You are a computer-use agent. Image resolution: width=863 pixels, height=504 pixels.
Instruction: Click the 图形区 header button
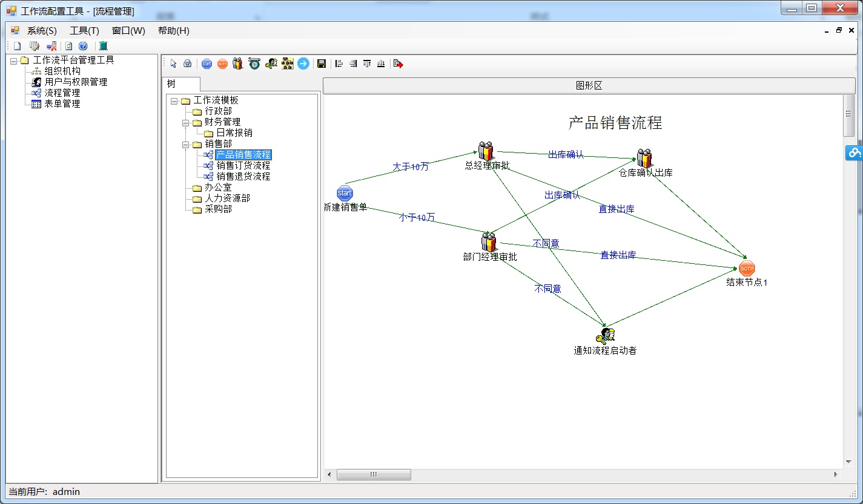(589, 86)
